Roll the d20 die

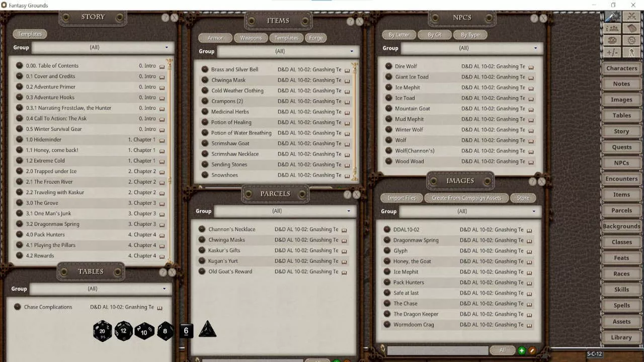(102, 331)
